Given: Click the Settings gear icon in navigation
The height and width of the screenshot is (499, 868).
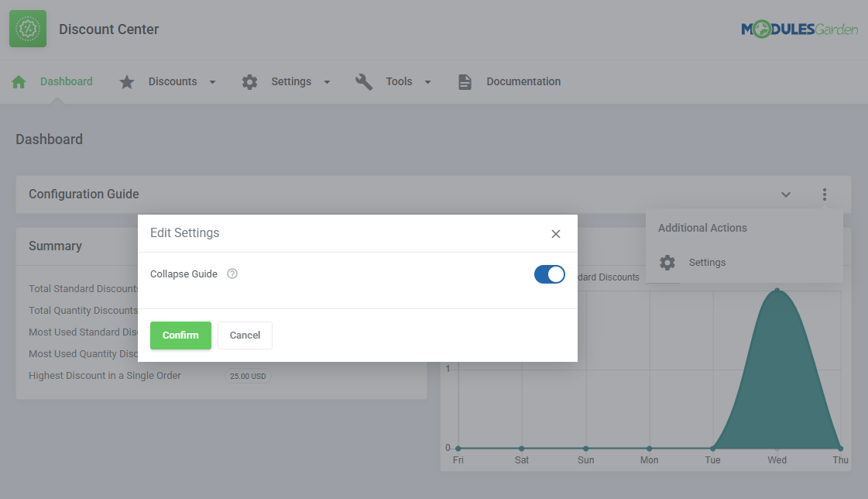Looking at the screenshot, I should coord(249,82).
